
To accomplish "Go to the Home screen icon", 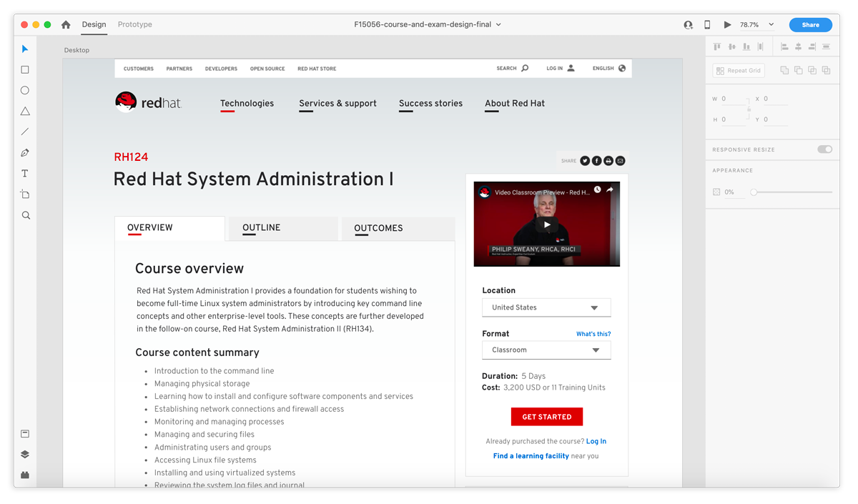I will coord(66,24).
